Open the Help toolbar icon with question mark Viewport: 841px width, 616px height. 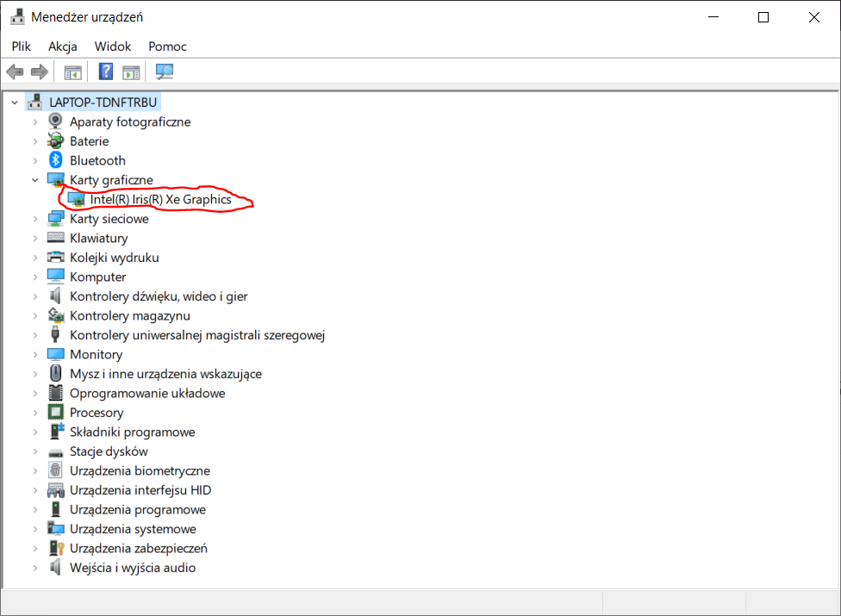pos(106,72)
